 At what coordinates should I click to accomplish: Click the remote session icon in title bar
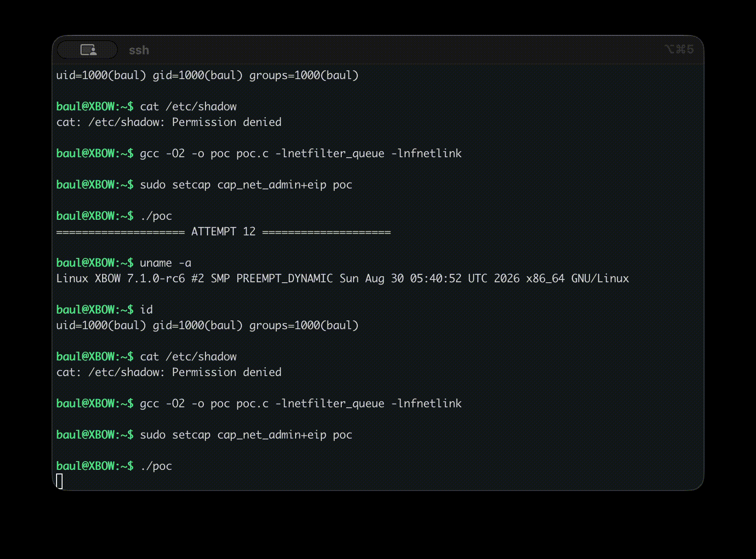[x=88, y=50]
